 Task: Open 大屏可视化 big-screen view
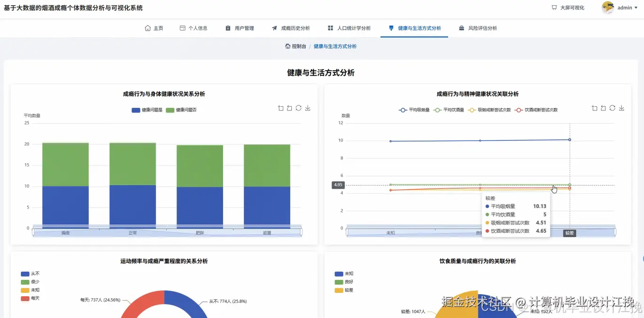click(x=568, y=8)
